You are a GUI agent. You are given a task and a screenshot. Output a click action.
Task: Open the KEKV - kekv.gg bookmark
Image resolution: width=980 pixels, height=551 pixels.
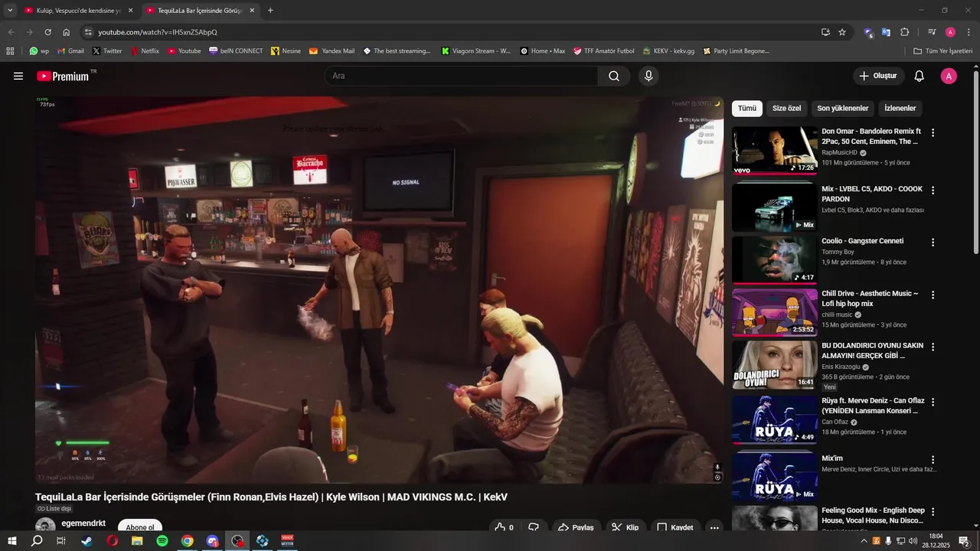[x=668, y=51]
